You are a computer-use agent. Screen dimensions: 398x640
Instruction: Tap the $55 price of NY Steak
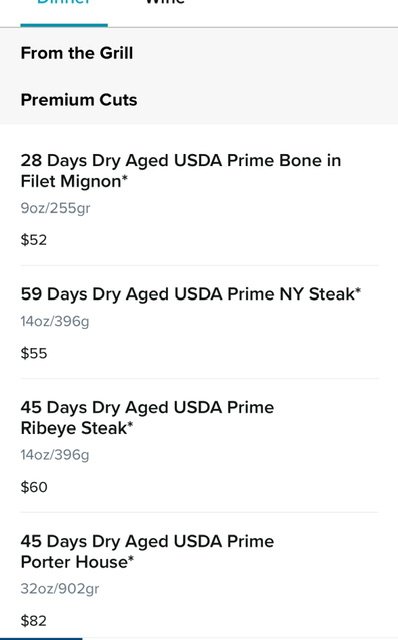(34, 353)
